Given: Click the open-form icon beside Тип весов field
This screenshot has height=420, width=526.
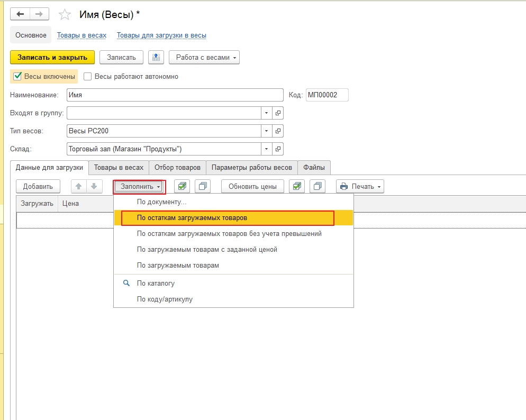Looking at the screenshot, I should pyautogui.click(x=278, y=131).
